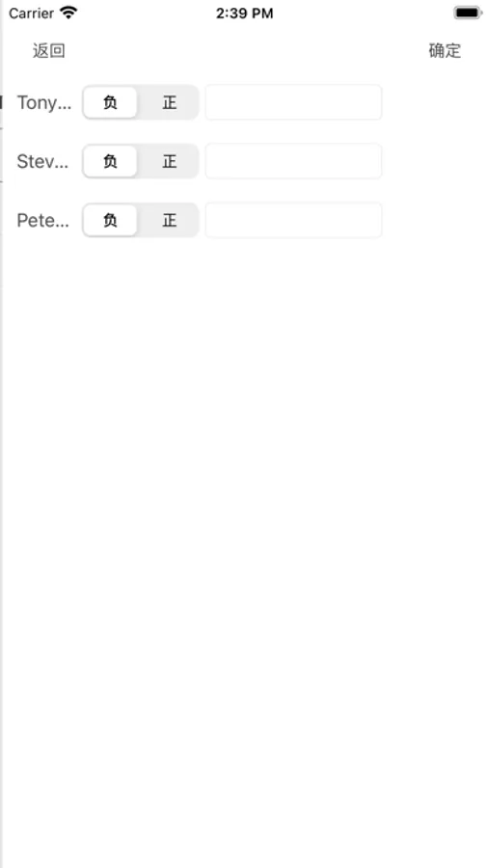Tap the Carrier label in status bar
The width and height of the screenshot is (489, 868).
pos(31,14)
